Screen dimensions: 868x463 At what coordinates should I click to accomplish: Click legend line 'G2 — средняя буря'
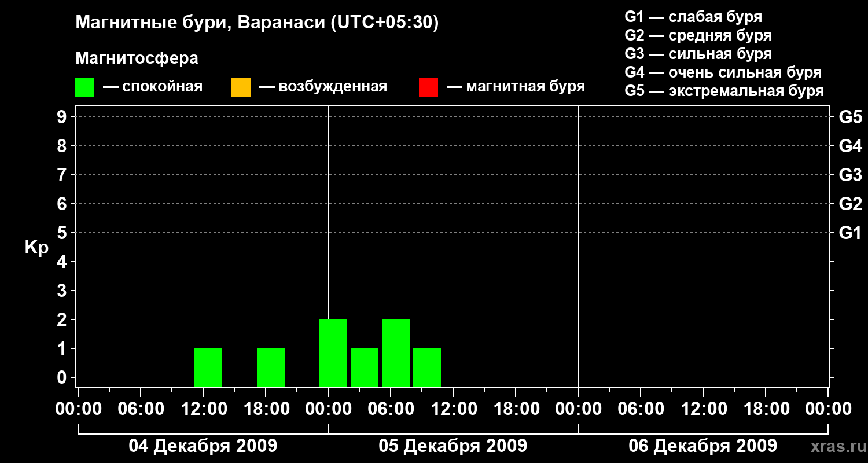coord(698,35)
